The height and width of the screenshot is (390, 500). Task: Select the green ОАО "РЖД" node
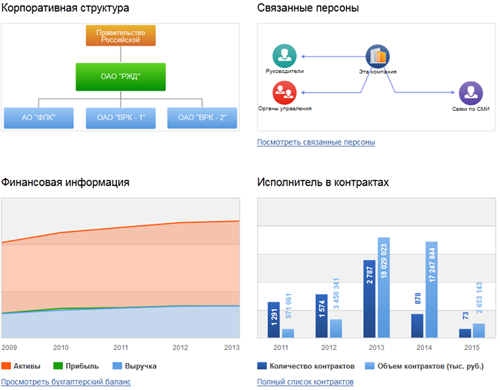pos(121,77)
